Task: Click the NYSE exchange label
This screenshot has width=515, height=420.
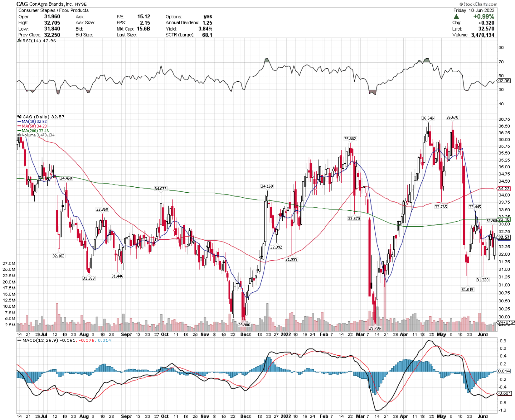Action: point(81,4)
